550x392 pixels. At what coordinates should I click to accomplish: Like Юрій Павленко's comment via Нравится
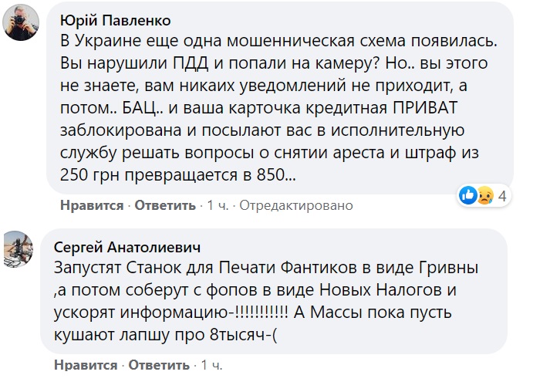pyautogui.click(x=92, y=205)
